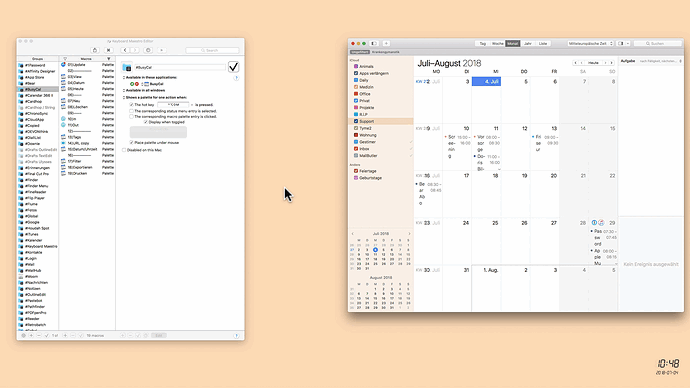Screen dimensions: 690x388
Task: Click the Heute button in BusyCal
Action: tap(593, 63)
